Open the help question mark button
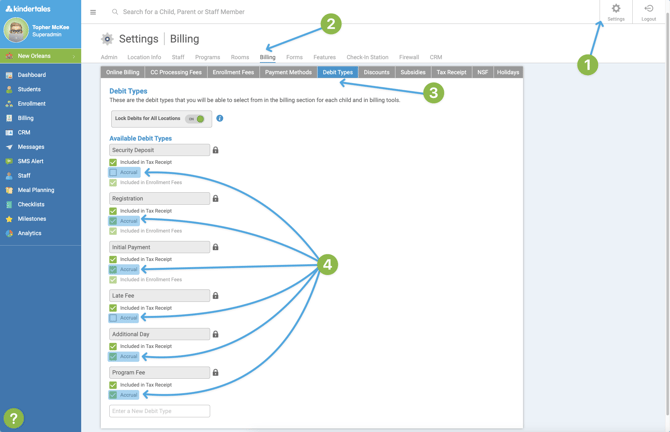 click(x=13, y=418)
